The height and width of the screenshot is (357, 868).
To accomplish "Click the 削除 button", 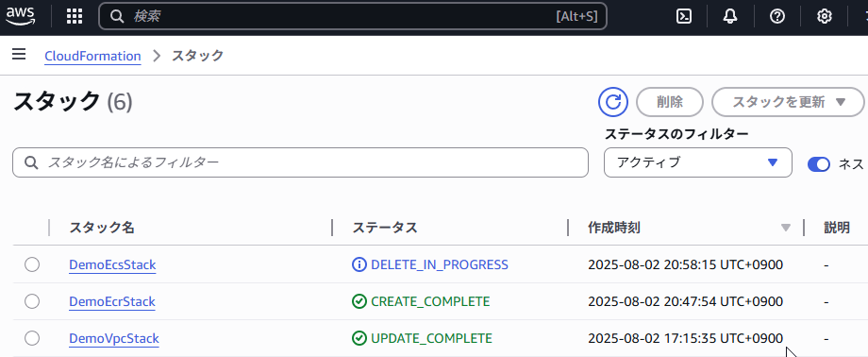I will (670, 102).
